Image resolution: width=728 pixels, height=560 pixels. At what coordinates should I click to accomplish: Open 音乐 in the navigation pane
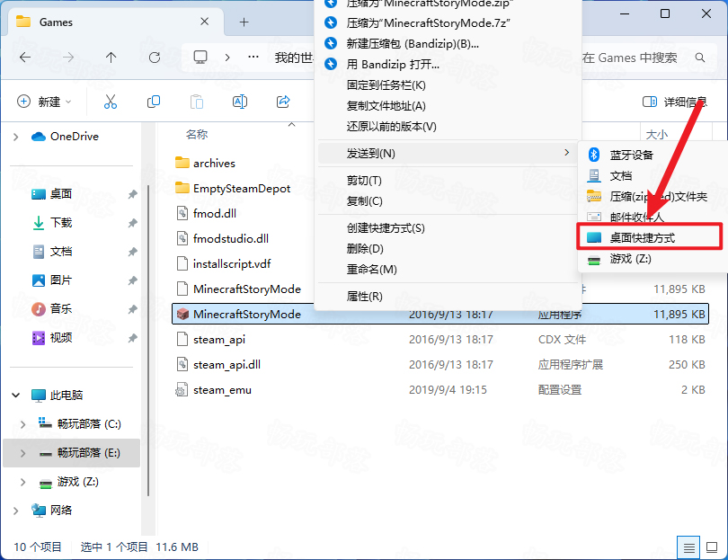61,309
